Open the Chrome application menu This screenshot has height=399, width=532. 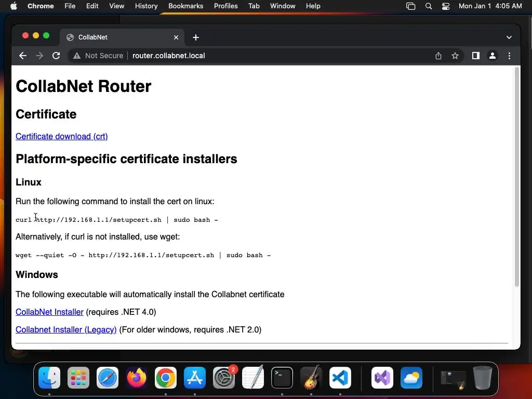[41, 6]
